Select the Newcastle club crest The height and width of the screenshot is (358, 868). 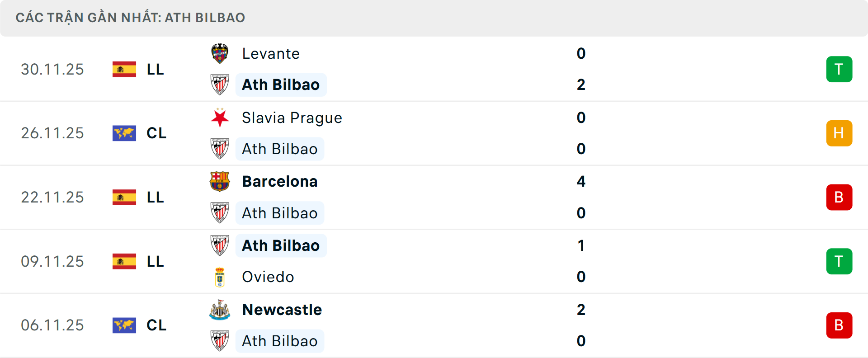pos(220,310)
